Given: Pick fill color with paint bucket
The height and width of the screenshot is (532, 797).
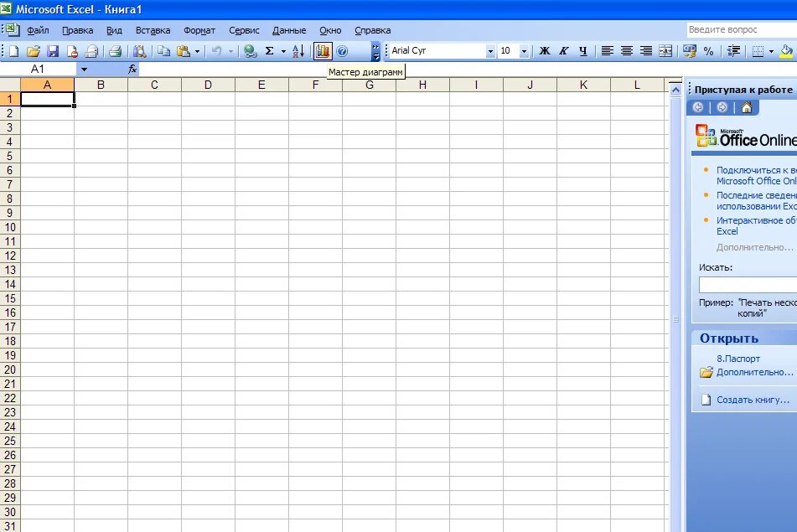Looking at the screenshot, I should (786, 51).
